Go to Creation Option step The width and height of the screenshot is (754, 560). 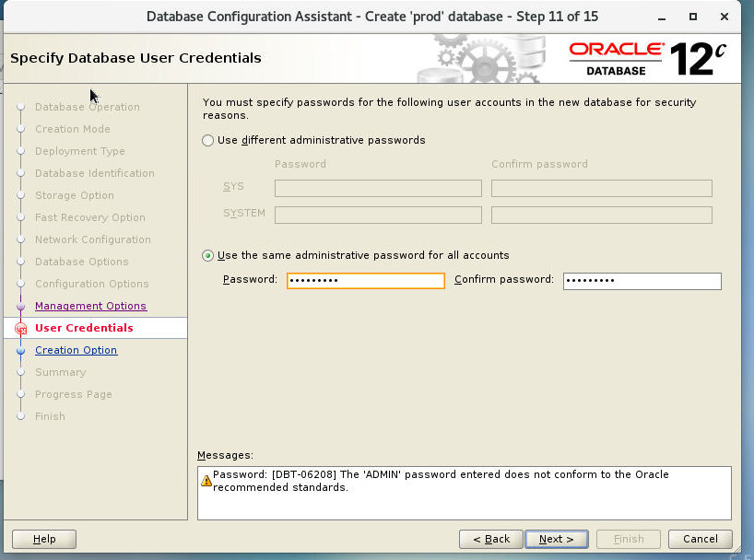(x=76, y=350)
